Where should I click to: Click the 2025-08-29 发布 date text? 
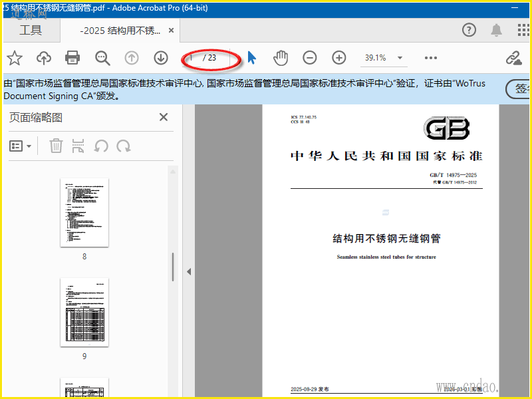310,389
